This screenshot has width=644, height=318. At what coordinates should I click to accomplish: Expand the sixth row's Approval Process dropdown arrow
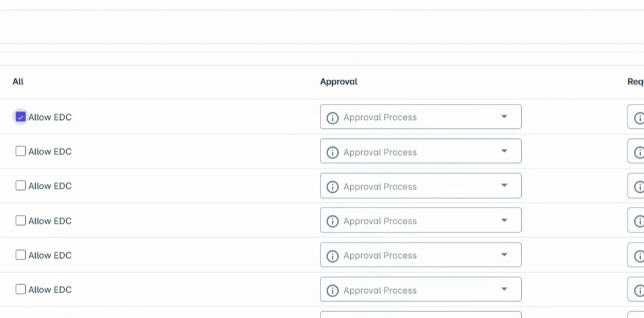[x=504, y=289]
